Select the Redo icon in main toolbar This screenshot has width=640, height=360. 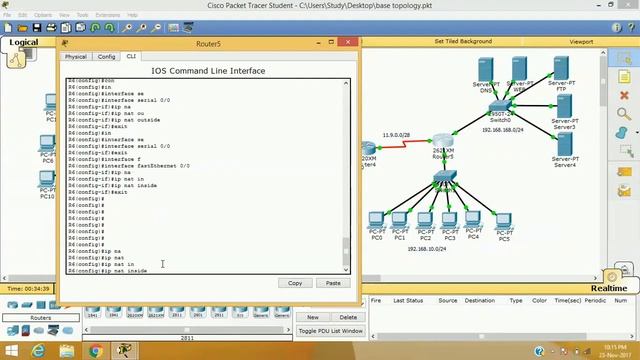[109, 28]
